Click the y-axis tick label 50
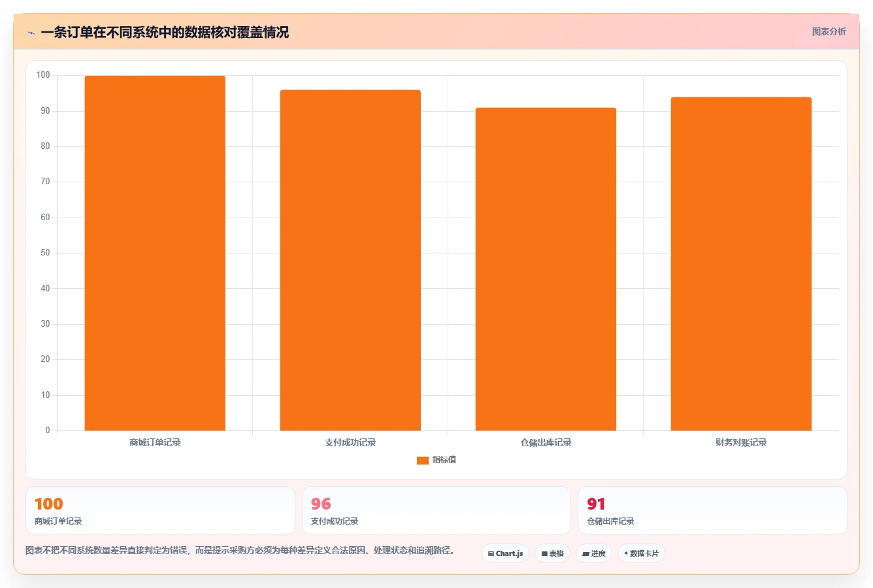Screen dimensions: 873x588 [45, 253]
